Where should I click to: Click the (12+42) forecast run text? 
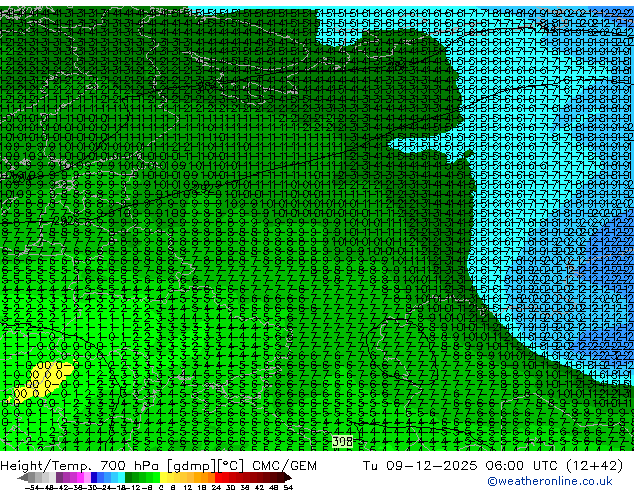pyautogui.click(x=594, y=466)
